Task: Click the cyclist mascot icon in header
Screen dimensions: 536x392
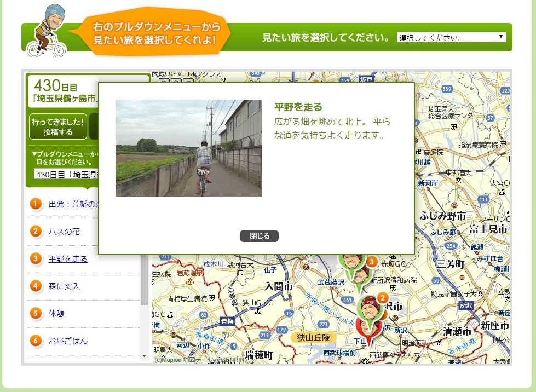Action: tap(47, 31)
